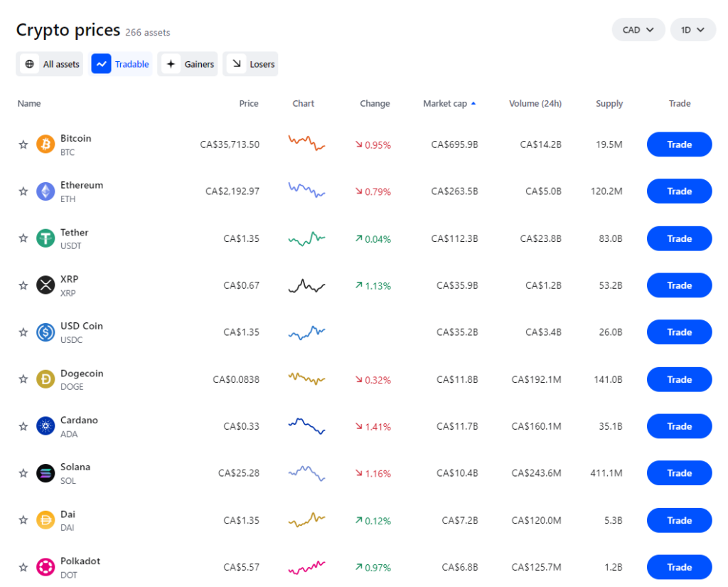This screenshot has height=587, width=728.
Task: Toggle the XRP watchlist star
Action: pos(23,285)
